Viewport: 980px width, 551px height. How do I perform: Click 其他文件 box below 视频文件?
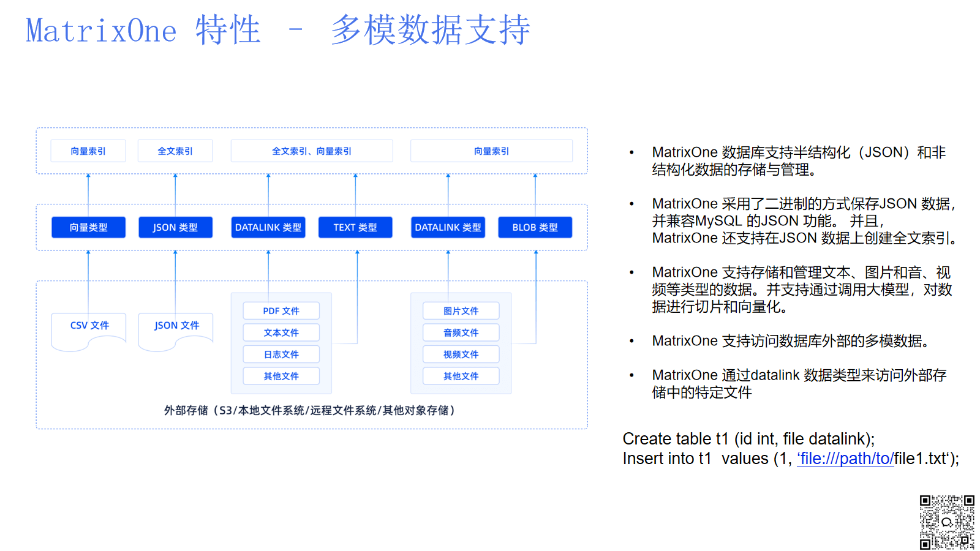(x=461, y=376)
